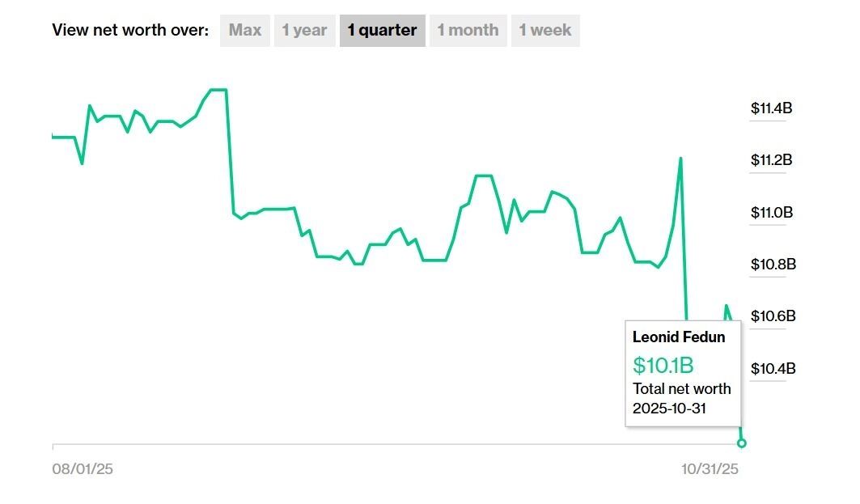Screen dimensions: 860x504
Task: Click the $10.8B y-axis label
Action: (x=771, y=265)
